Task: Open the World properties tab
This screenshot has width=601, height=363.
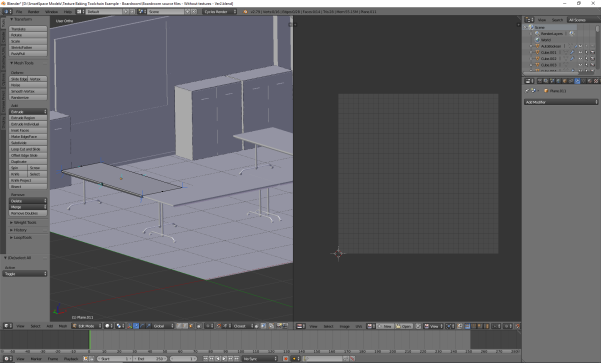Action: point(558,81)
